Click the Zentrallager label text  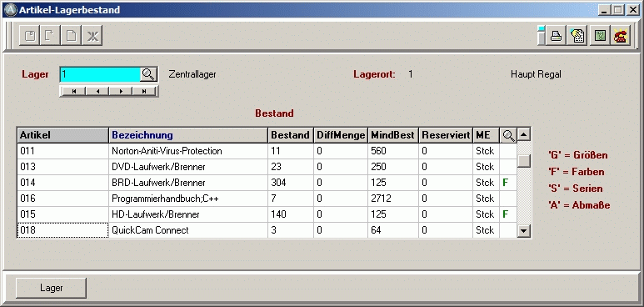(x=192, y=74)
